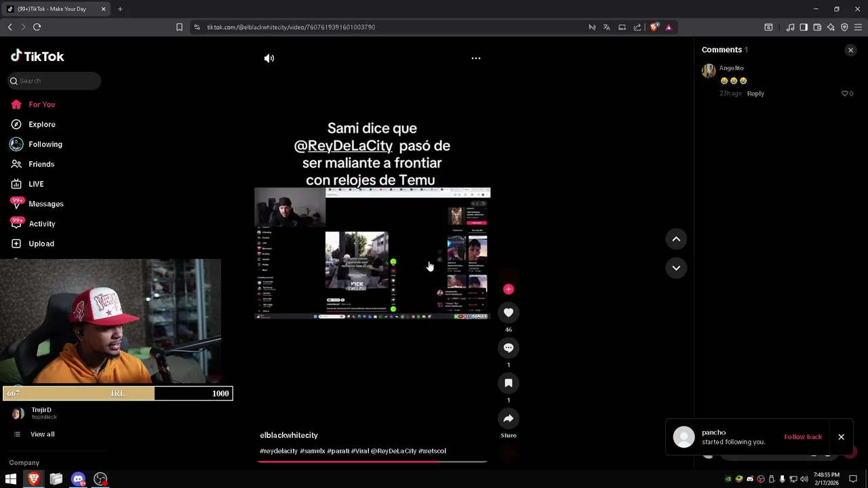The width and height of the screenshot is (868, 488).
Task: Select the TikTok - Make Your Day tab
Action: pyautogui.click(x=56, y=9)
